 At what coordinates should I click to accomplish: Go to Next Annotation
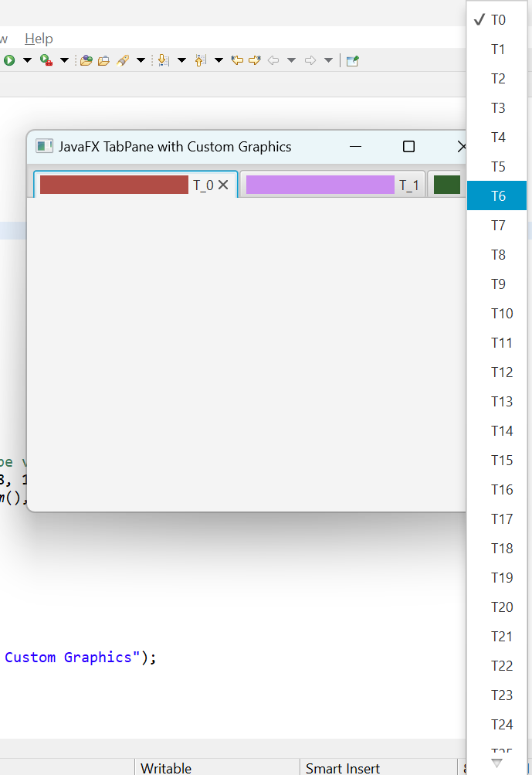[x=163, y=60]
